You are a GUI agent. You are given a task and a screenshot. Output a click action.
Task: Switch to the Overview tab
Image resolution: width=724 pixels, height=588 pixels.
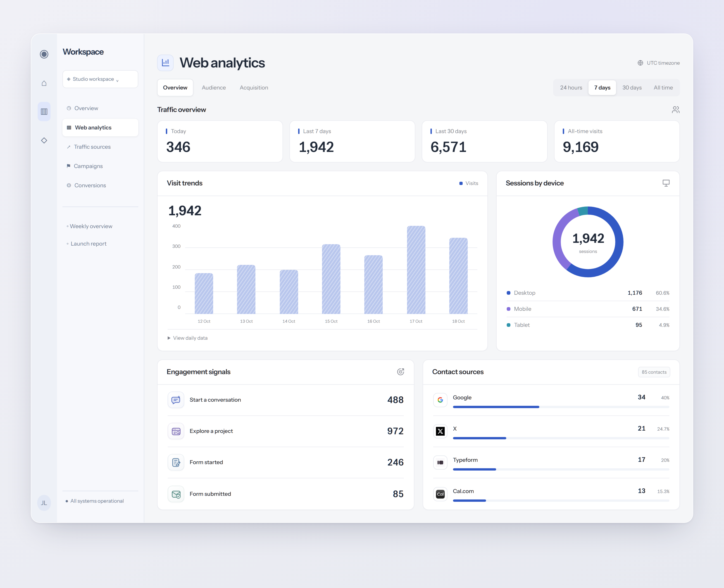click(x=175, y=88)
